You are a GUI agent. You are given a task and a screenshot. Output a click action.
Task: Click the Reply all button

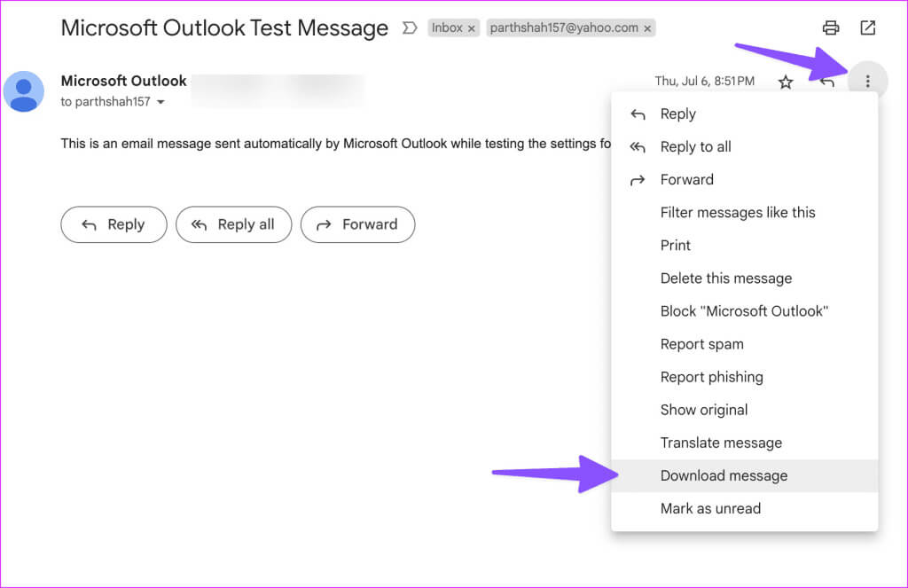coord(233,224)
